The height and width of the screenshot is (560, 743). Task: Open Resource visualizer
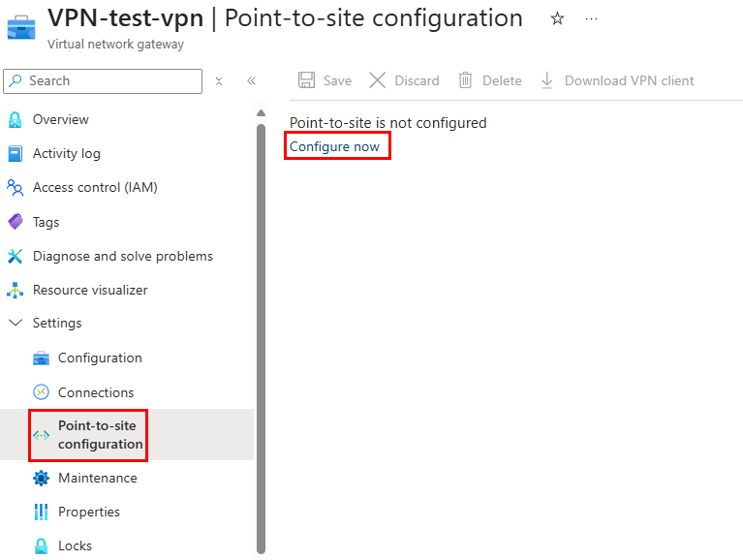[x=90, y=290]
